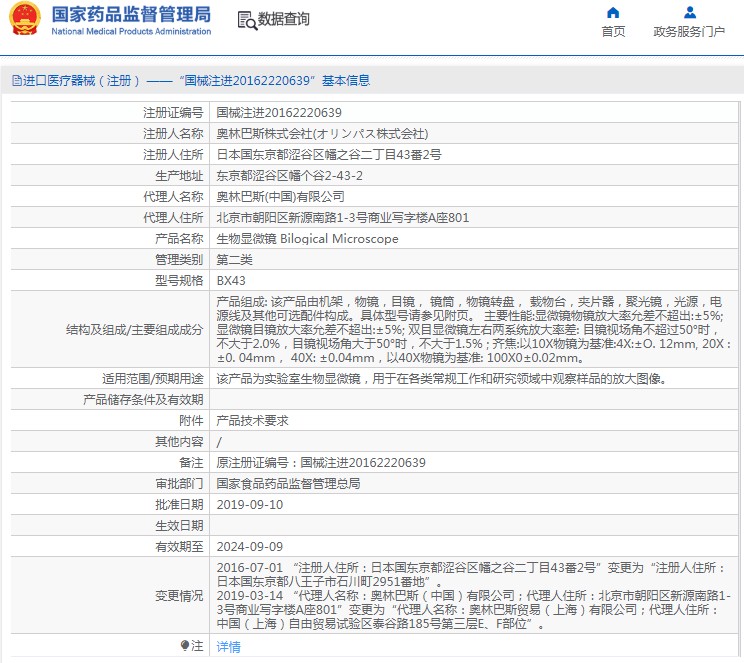Click the 结构及组成/主要组成成分 label
The image size is (744, 663).
(135, 329)
